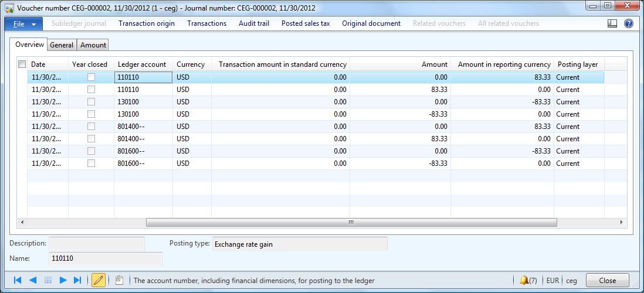Switch to the Amount tab
Image resolution: width=644 pixels, height=293 pixels.
point(93,45)
